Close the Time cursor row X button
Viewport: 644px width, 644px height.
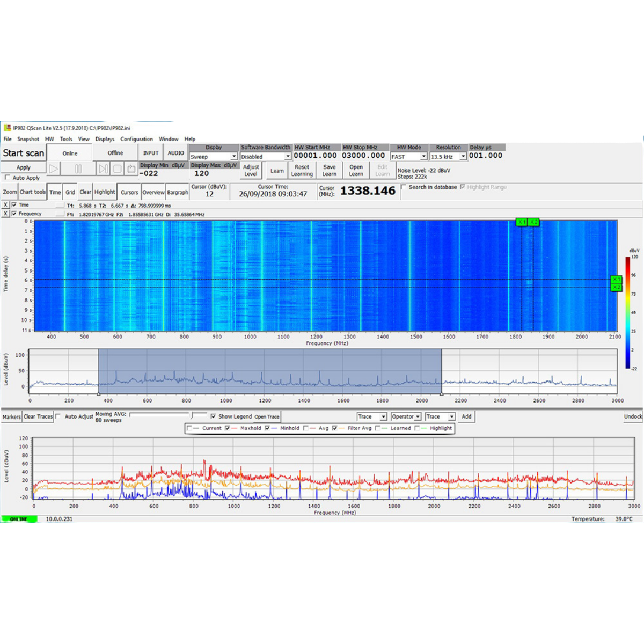coord(5,205)
